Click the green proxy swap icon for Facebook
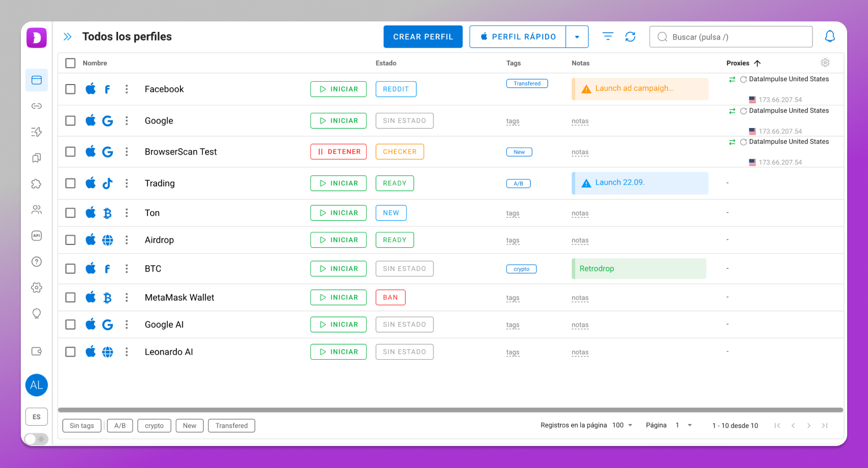This screenshot has width=868, height=468. point(732,79)
